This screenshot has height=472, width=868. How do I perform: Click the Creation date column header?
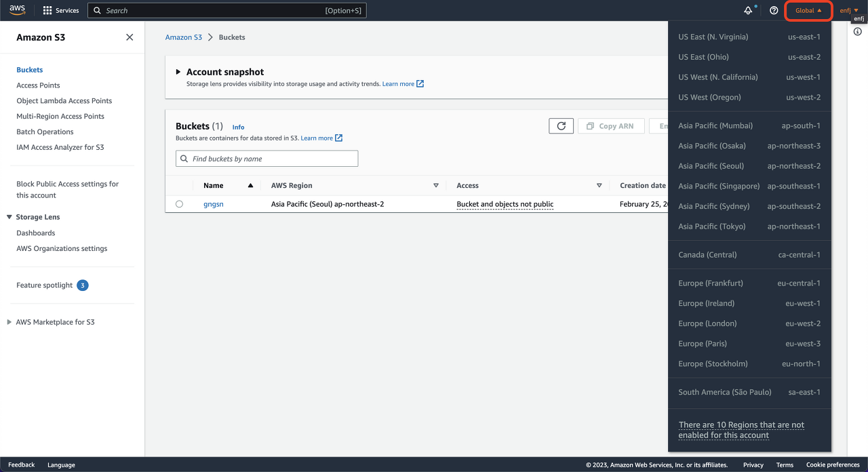(643, 185)
